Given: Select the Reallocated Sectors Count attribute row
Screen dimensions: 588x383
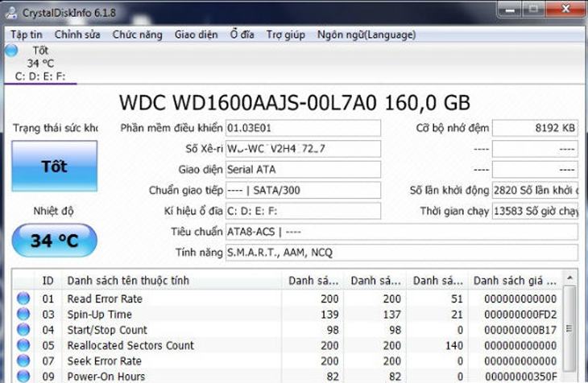Looking at the screenshot, I should pos(288,345).
